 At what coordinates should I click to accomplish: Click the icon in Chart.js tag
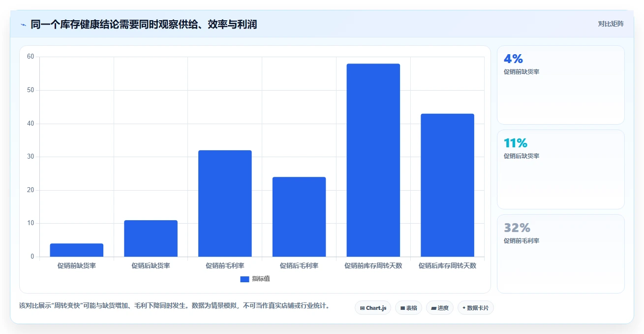[x=362, y=308]
